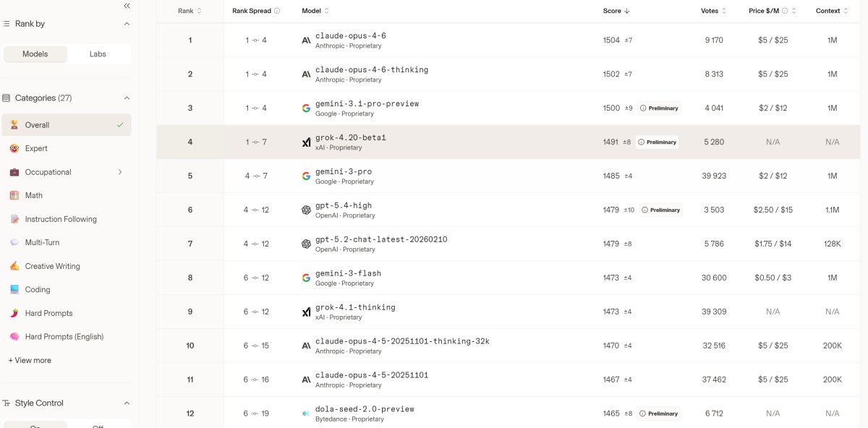Click the Price $/M info icon
This screenshot has width=868, height=428.
[x=785, y=11]
